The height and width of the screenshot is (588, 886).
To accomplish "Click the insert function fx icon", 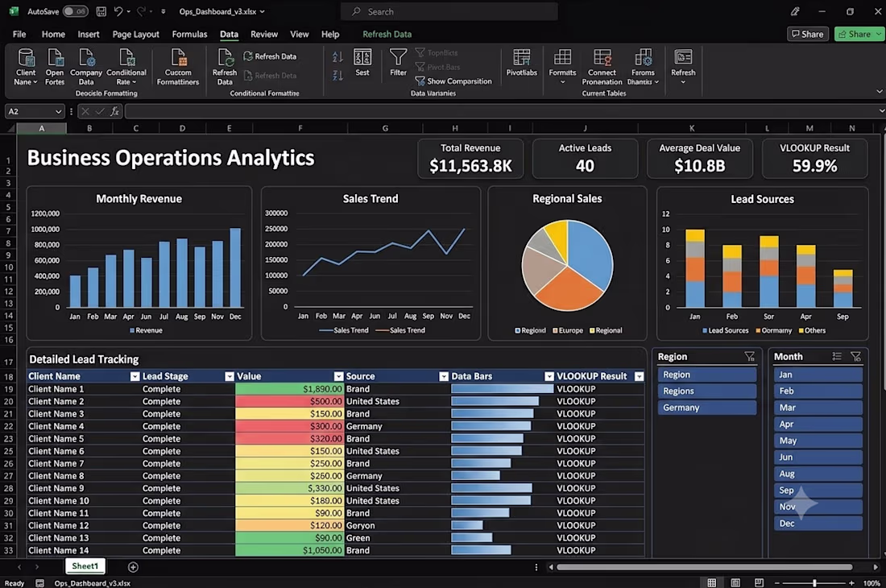I will [x=114, y=111].
